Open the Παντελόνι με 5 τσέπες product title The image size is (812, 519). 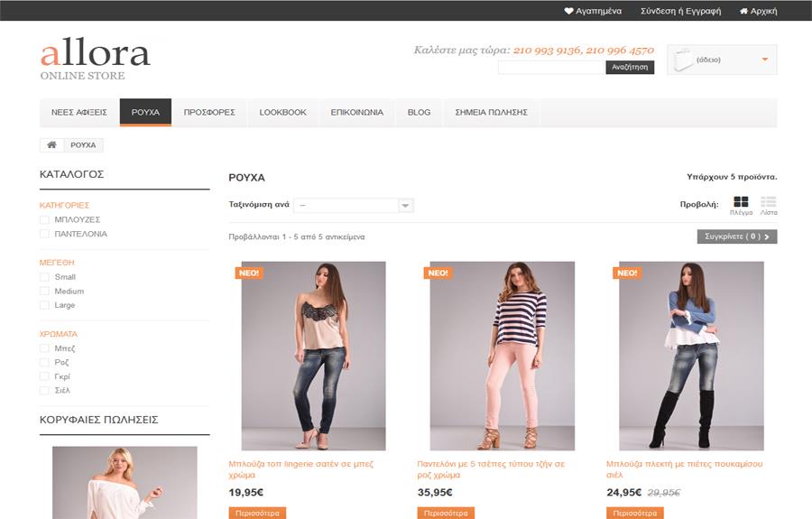(491, 469)
